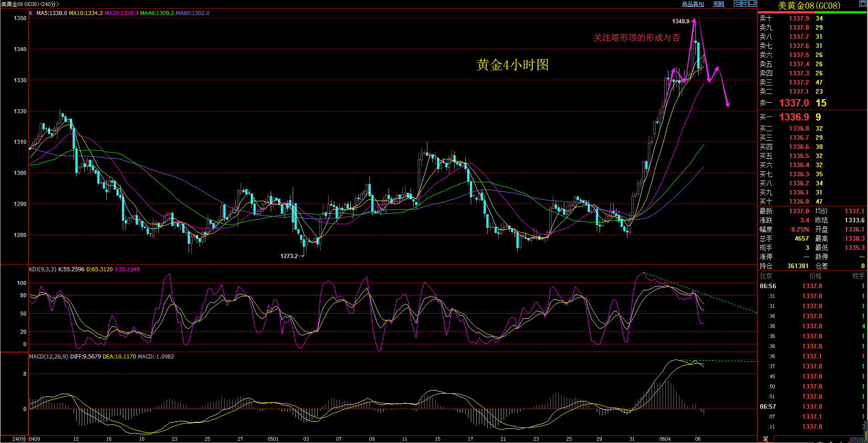Go to previous instrument with left arrow icon

pyautogui.click(x=737, y=4)
